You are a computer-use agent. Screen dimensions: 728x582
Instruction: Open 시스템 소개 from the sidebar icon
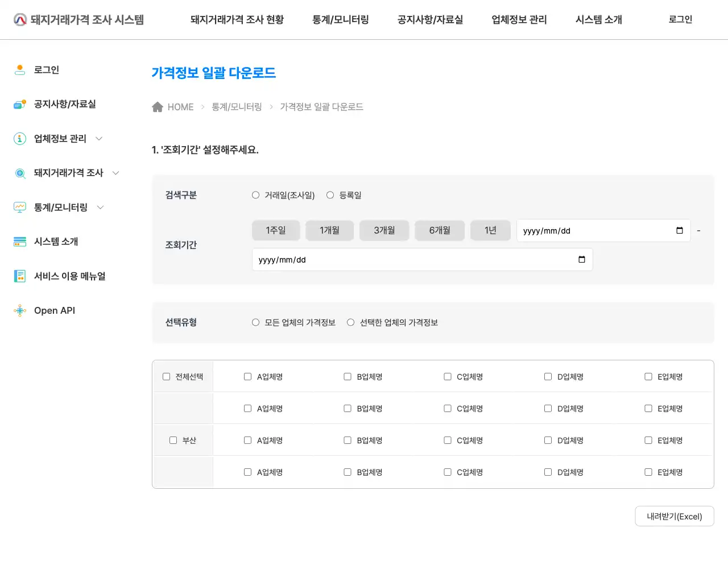pyautogui.click(x=20, y=242)
